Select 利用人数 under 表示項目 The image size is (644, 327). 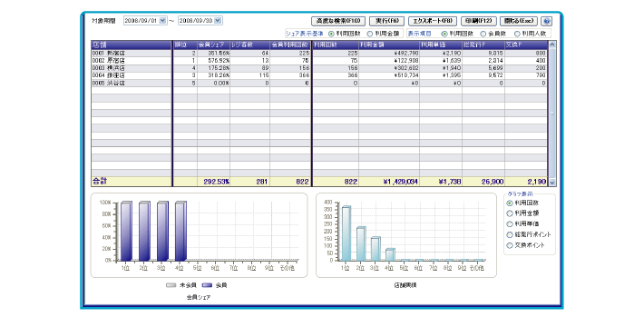pos(518,35)
